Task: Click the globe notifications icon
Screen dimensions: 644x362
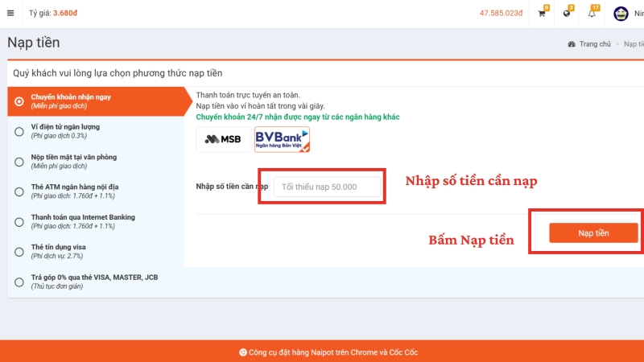Action: coord(567,14)
